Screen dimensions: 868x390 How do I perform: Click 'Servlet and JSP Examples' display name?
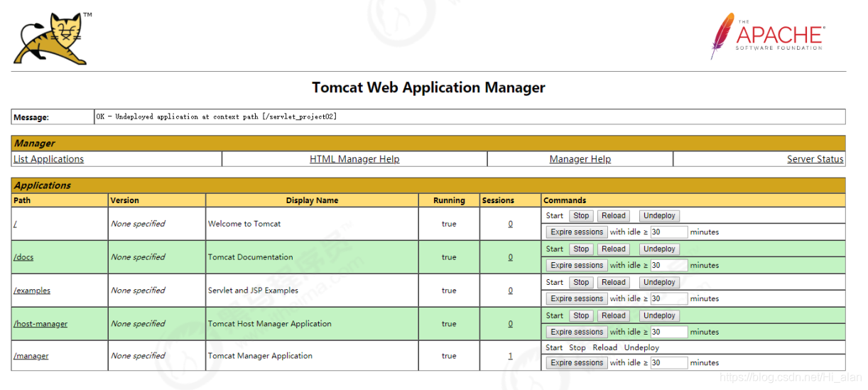click(x=253, y=291)
